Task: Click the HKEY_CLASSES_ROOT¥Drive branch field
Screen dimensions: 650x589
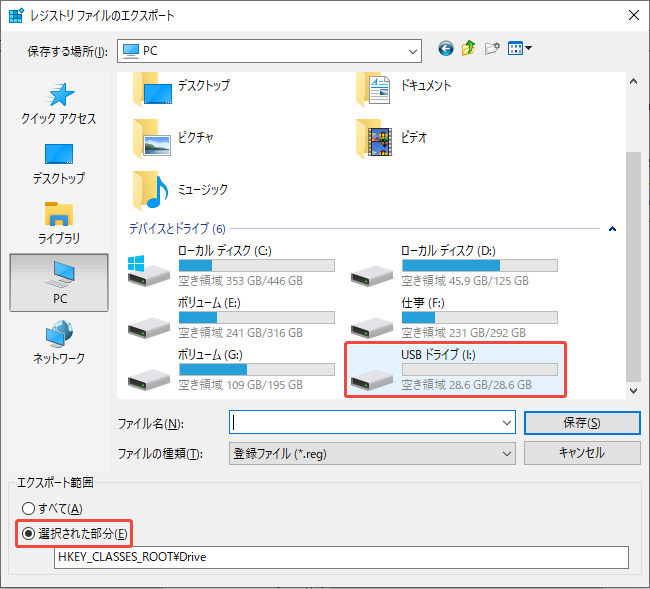Action: click(x=341, y=557)
